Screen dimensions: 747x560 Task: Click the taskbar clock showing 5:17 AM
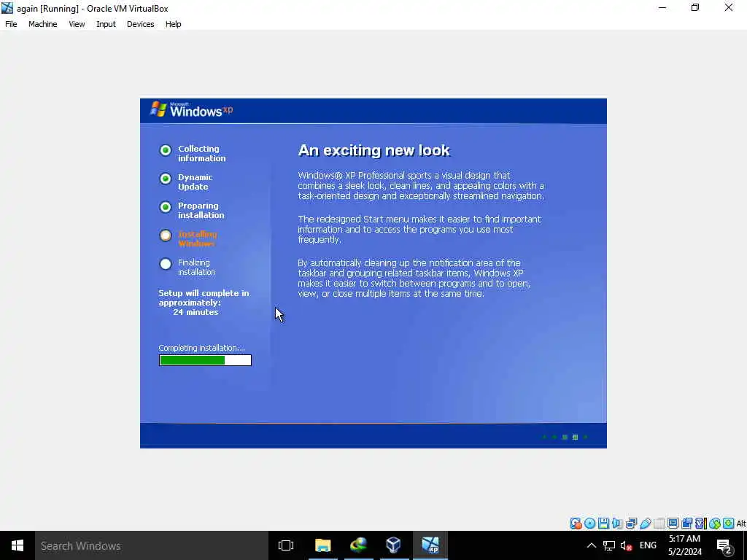[684, 545]
